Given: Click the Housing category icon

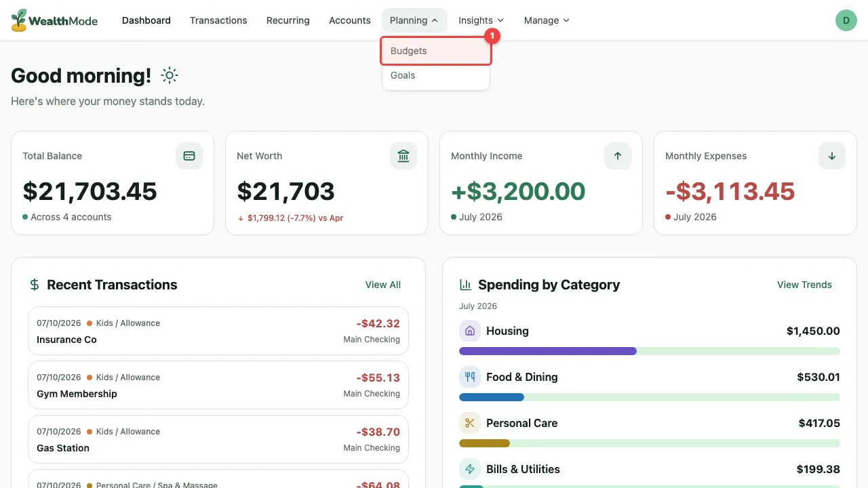Looking at the screenshot, I should pyautogui.click(x=470, y=331).
